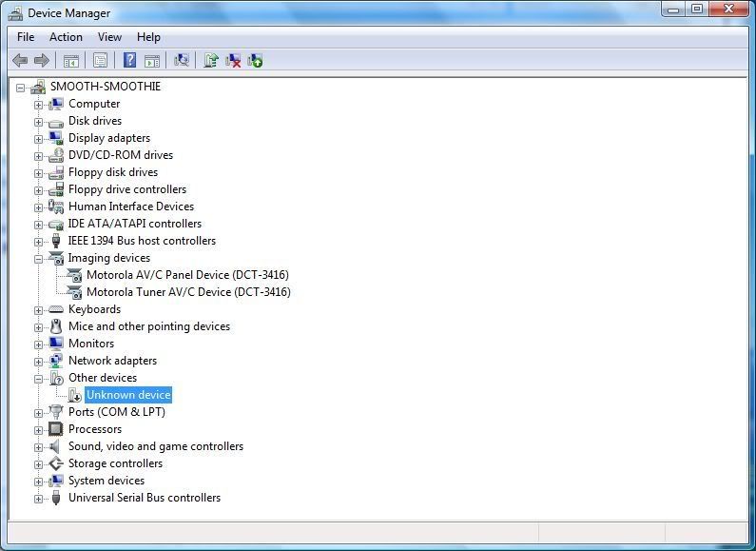Open Properties via the toolbar icon

pyautogui.click(x=100, y=60)
